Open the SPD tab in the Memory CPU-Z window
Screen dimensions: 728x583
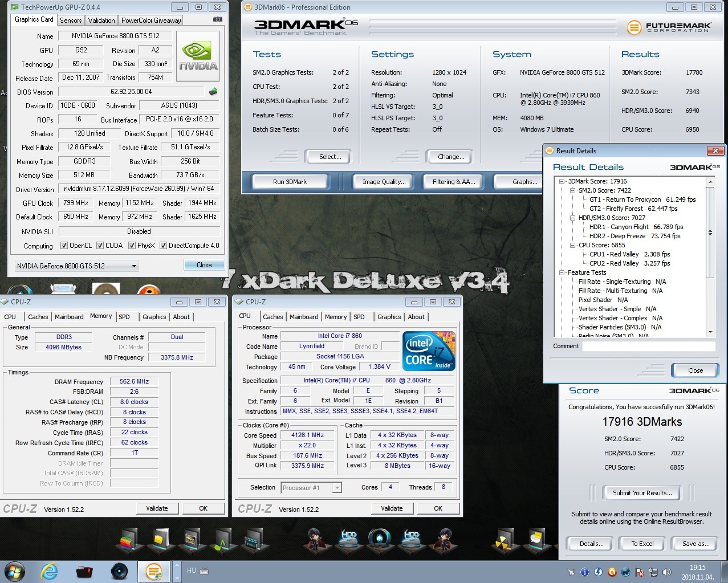pos(124,317)
